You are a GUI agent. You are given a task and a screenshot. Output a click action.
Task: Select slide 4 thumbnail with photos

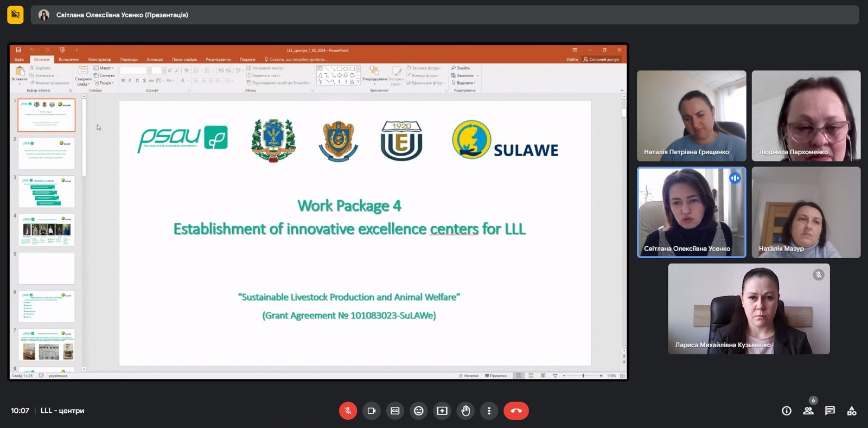tap(47, 230)
